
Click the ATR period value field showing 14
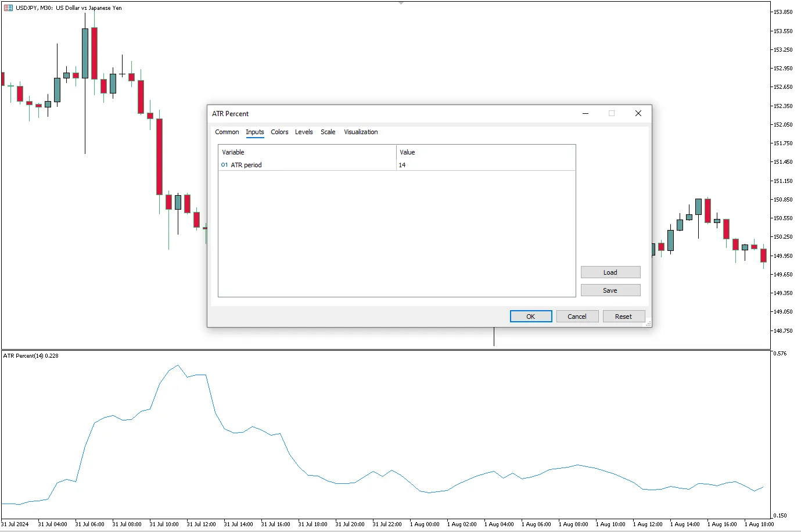pos(485,165)
